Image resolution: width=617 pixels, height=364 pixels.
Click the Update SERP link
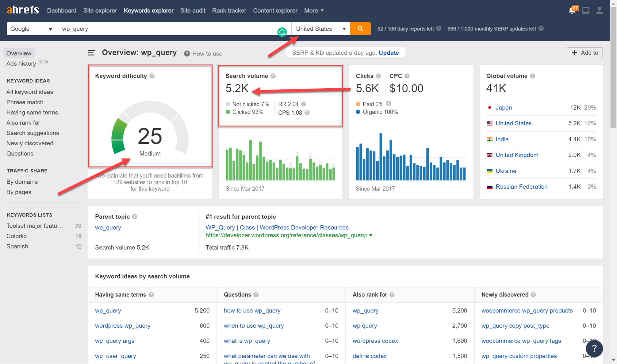point(389,53)
